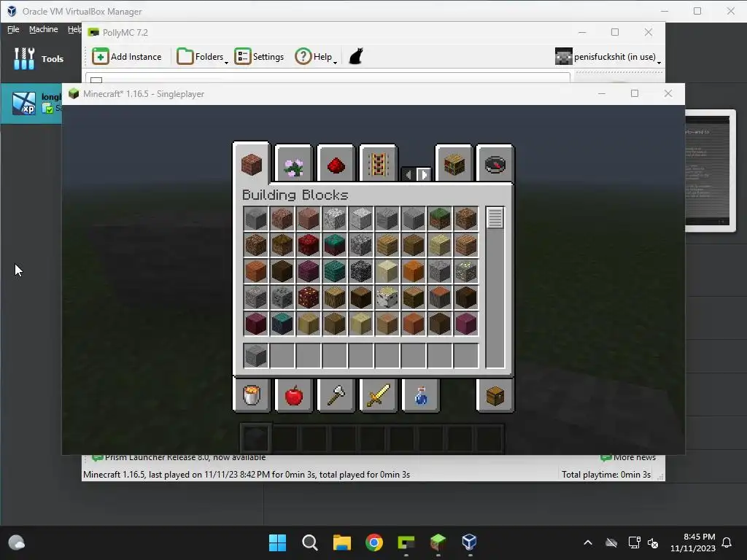Open File Explorer from the taskbar
Viewport: 747px width, 560px height.
[x=341, y=542]
